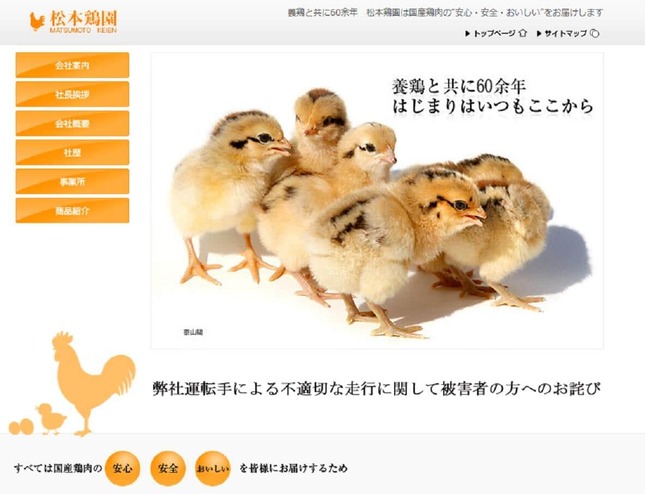Screen dimensions: 645x494
Task: Open the 社長挨拶 menu button
Action: (72, 94)
